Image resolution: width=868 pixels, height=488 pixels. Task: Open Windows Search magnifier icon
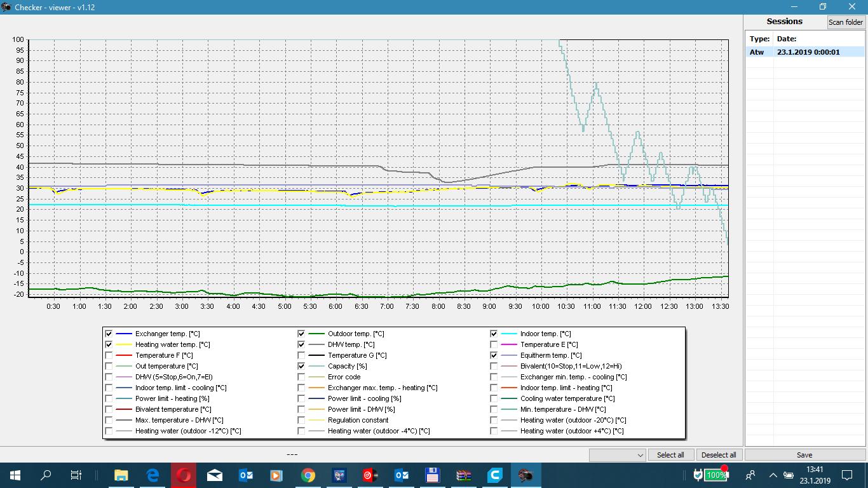(x=46, y=475)
